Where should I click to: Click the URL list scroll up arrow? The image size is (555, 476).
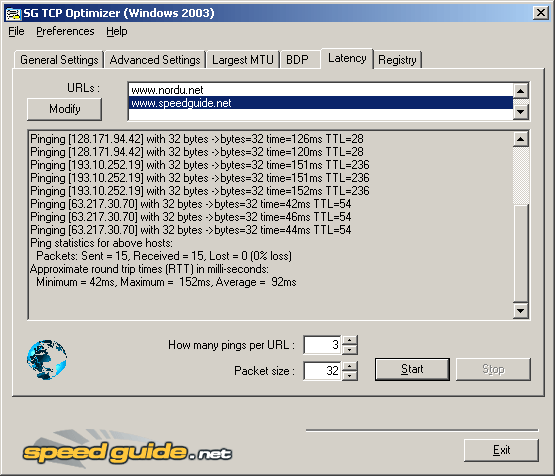[521, 91]
